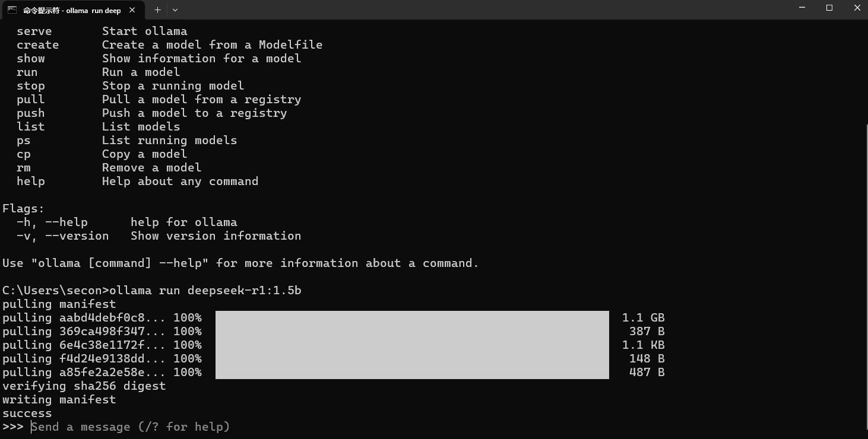Image resolution: width=868 pixels, height=439 pixels.
Task: Close the ollama run deep tab
Action: [x=132, y=10]
